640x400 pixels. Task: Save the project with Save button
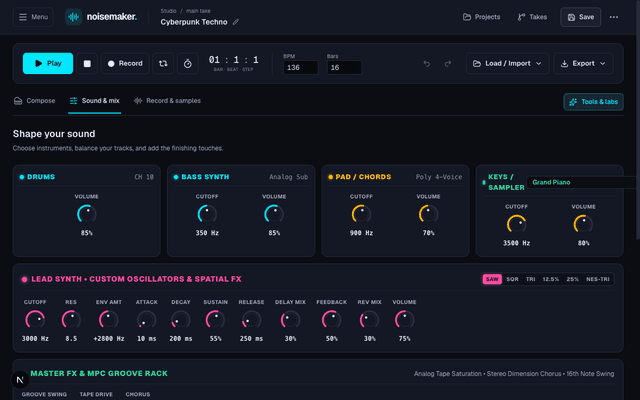coord(580,17)
